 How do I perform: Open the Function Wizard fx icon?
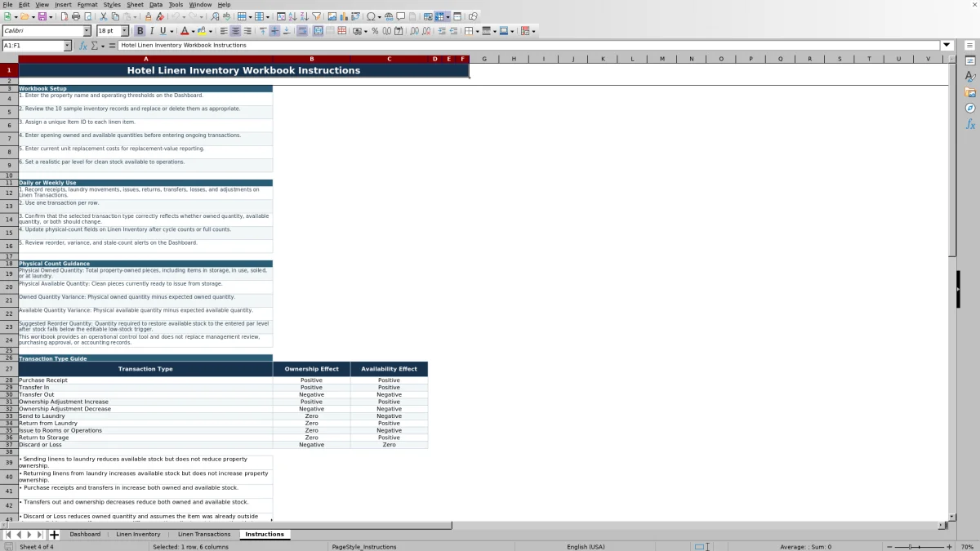[x=82, y=46]
